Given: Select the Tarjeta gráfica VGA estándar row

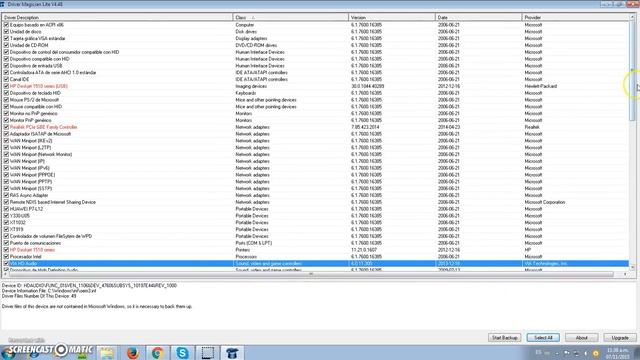Looking at the screenshot, I should click(316, 38).
